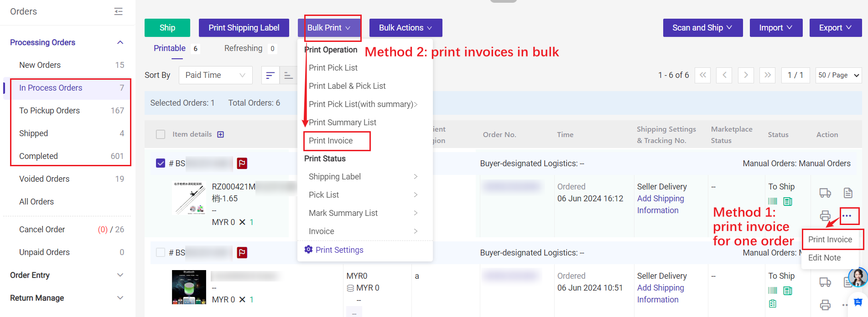Check the second order's checkbox
This screenshot has height=317, width=868.
coord(161,252)
